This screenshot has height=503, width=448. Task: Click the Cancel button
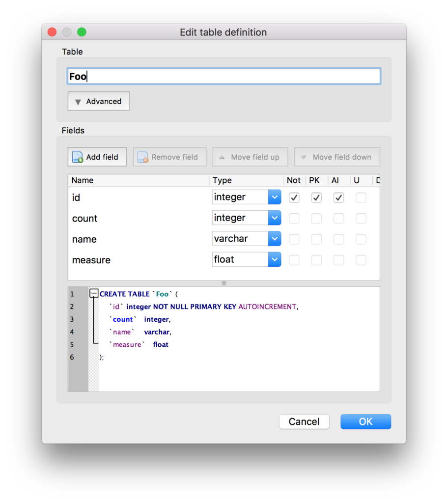click(304, 421)
